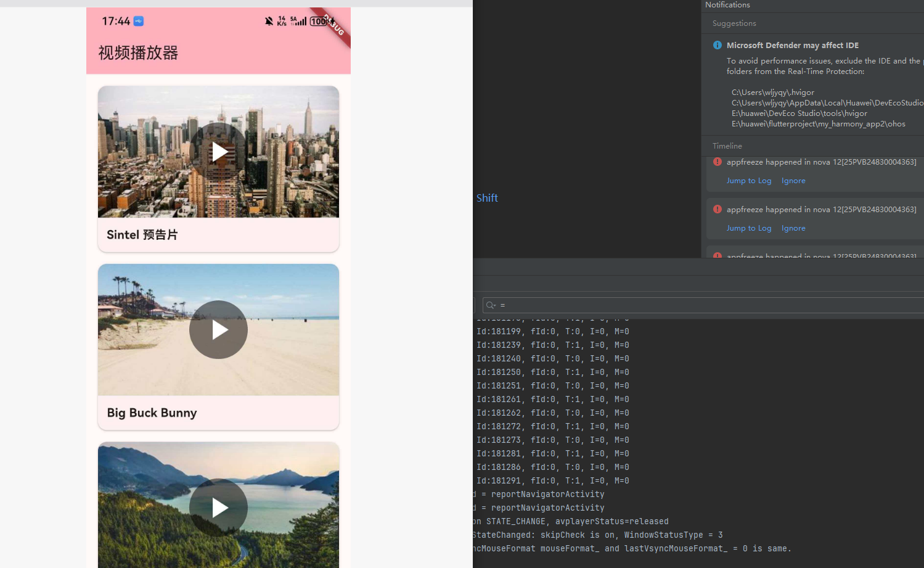
Task: Click log line Id:181239
Action: click(553, 345)
